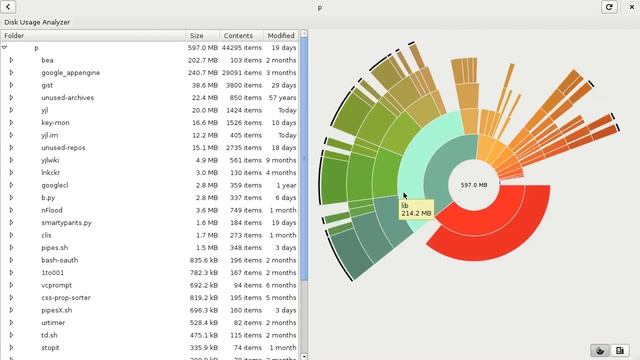Rescan the folder with the reload button
Viewport: 640px width, 360px height.
point(609,7)
